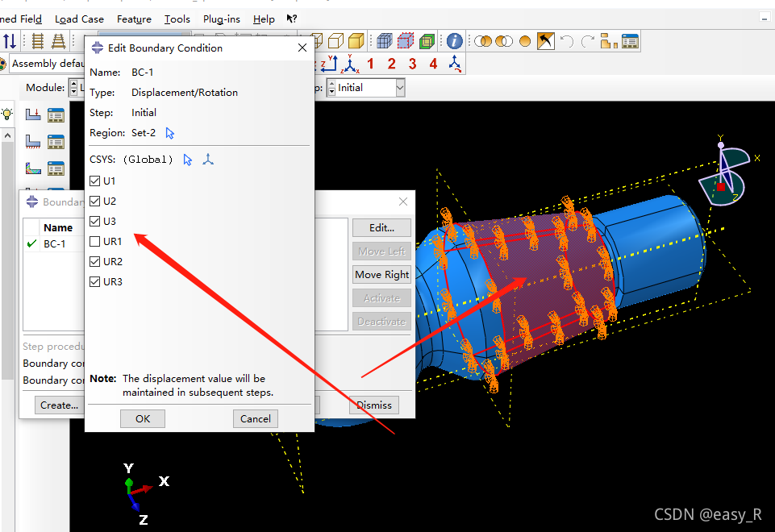
Task: Click the color code palette icon
Action: pyautogui.click(x=3, y=64)
